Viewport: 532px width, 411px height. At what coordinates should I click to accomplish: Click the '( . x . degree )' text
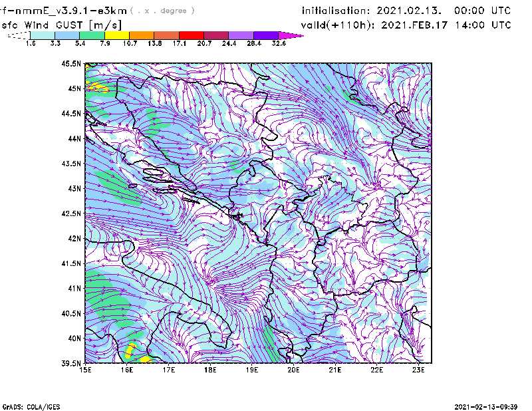[162, 11]
